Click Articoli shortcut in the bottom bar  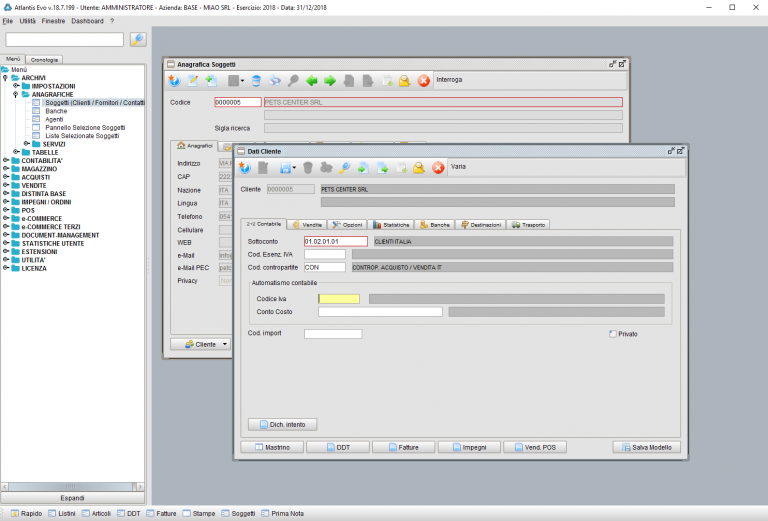(x=96, y=513)
